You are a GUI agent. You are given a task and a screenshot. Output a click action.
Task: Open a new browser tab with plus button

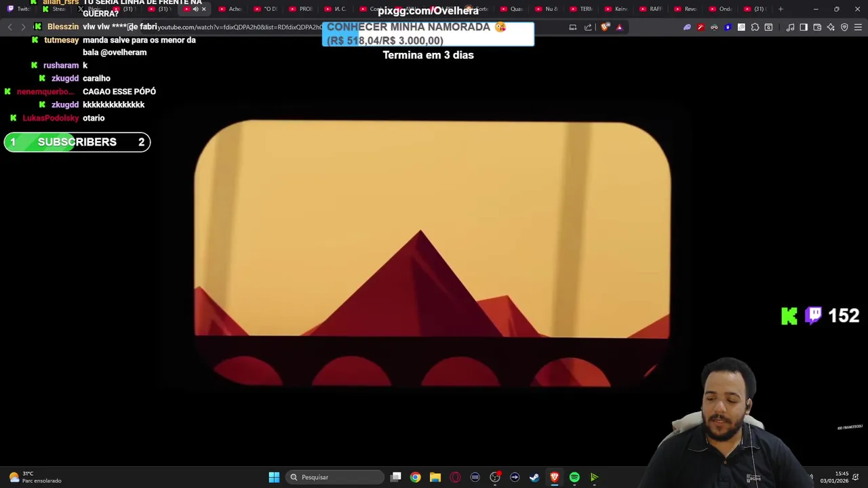point(781,9)
